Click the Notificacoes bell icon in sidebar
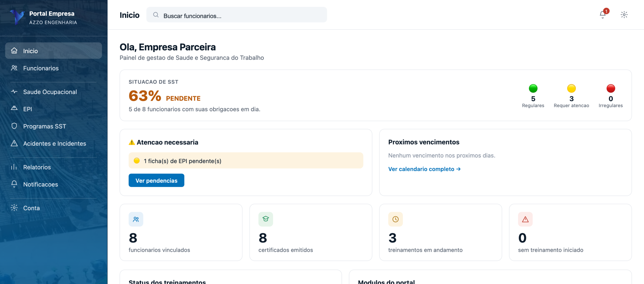644x284 pixels. [x=14, y=184]
